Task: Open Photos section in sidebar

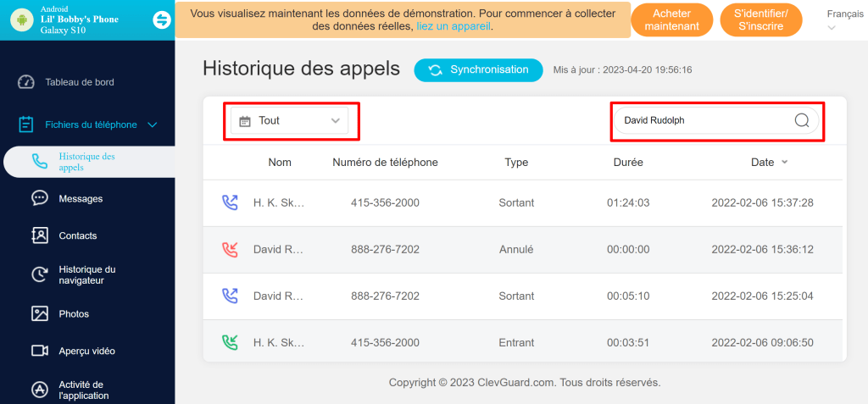Action: [x=75, y=314]
